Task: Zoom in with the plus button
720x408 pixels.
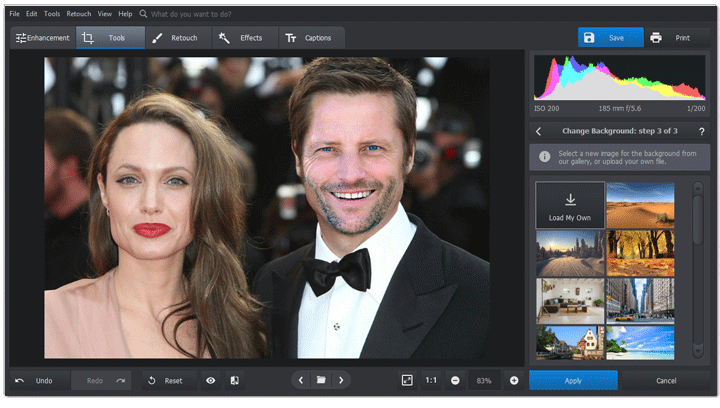Action: [x=514, y=381]
